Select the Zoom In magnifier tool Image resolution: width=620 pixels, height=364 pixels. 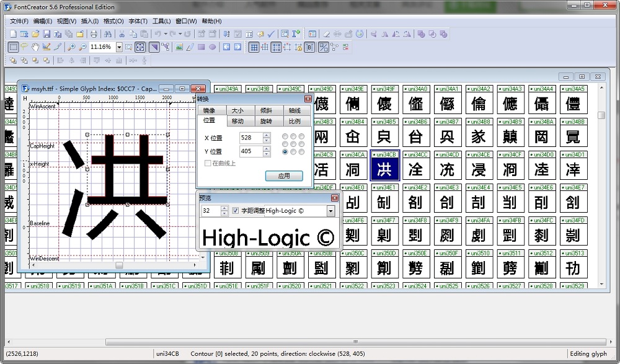(x=72, y=47)
